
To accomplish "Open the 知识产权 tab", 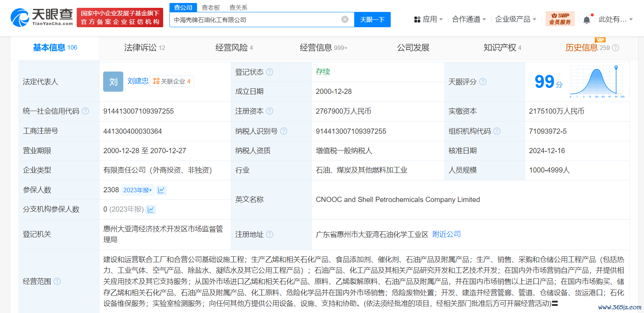I will coord(502,48).
